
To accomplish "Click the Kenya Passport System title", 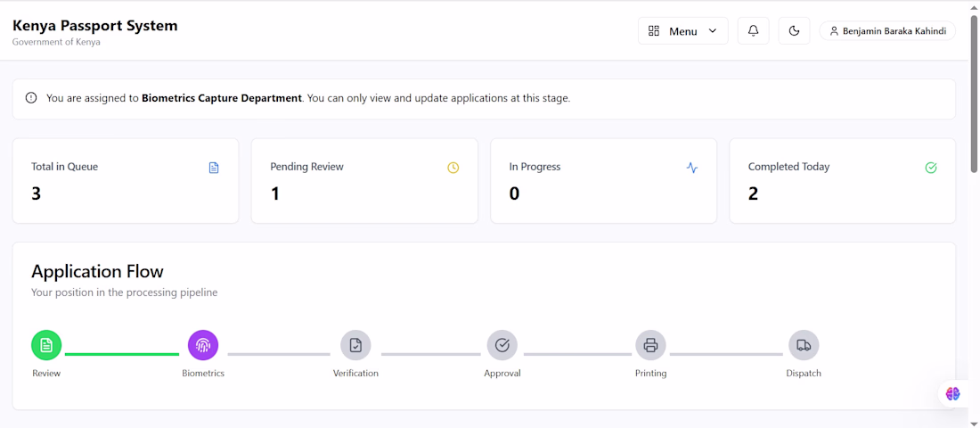I will tap(95, 26).
